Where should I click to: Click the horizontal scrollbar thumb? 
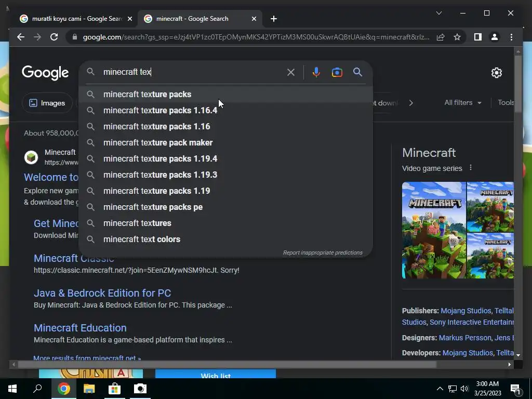[227, 365]
